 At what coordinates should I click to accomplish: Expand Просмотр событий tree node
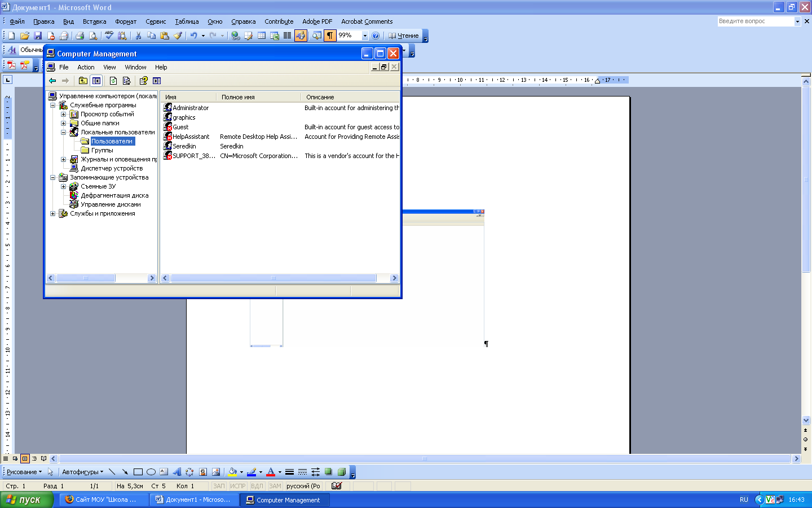[x=63, y=114]
